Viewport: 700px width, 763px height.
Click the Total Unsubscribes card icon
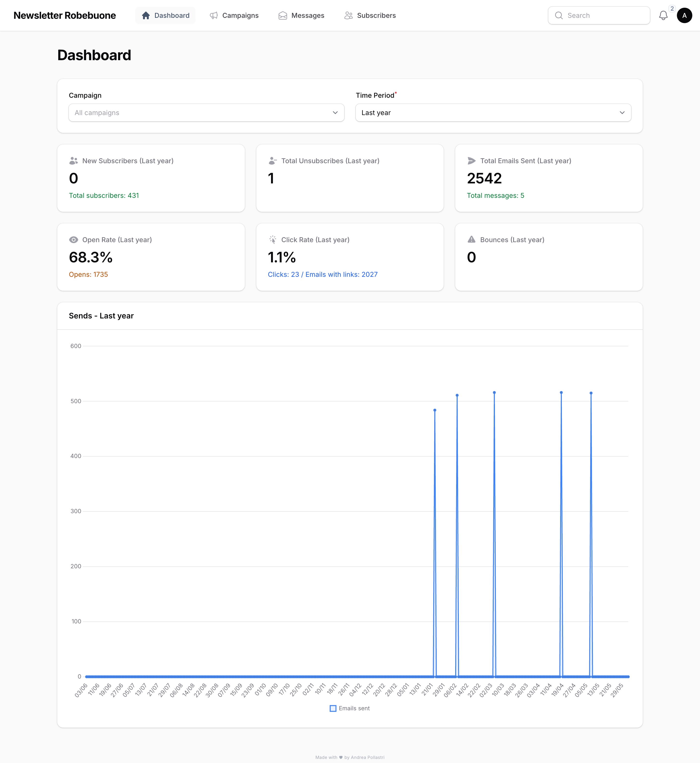click(x=273, y=161)
